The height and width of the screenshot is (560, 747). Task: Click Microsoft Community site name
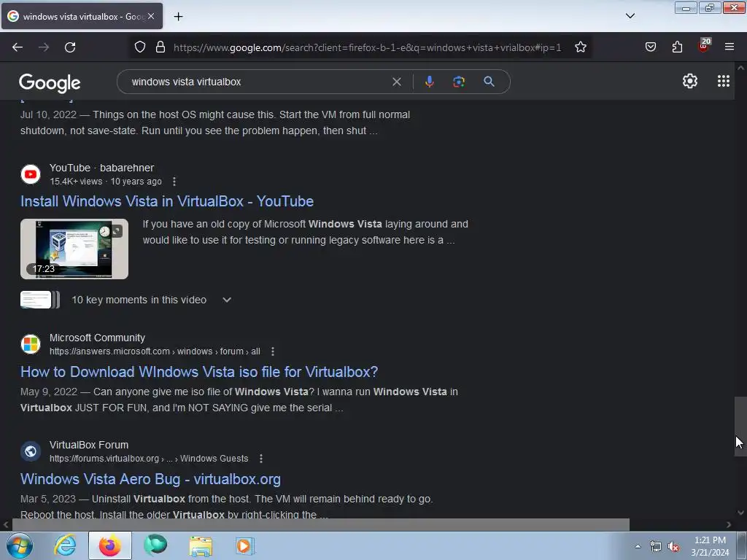point(97,338)
